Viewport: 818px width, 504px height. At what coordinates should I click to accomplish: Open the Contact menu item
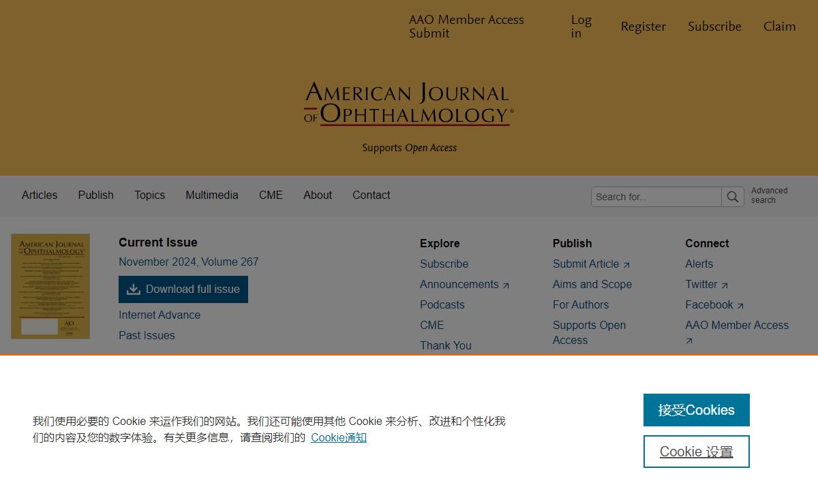tap(372, 195)
